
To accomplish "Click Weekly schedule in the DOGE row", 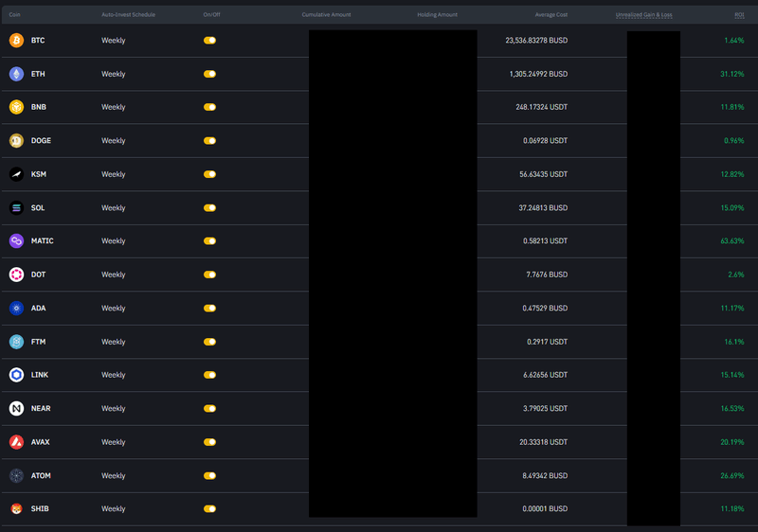I will pos(113,141).
